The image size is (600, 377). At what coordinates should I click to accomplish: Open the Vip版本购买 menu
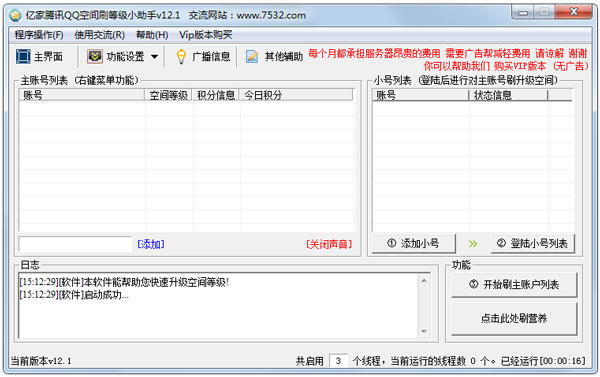[x=205, y=35]
